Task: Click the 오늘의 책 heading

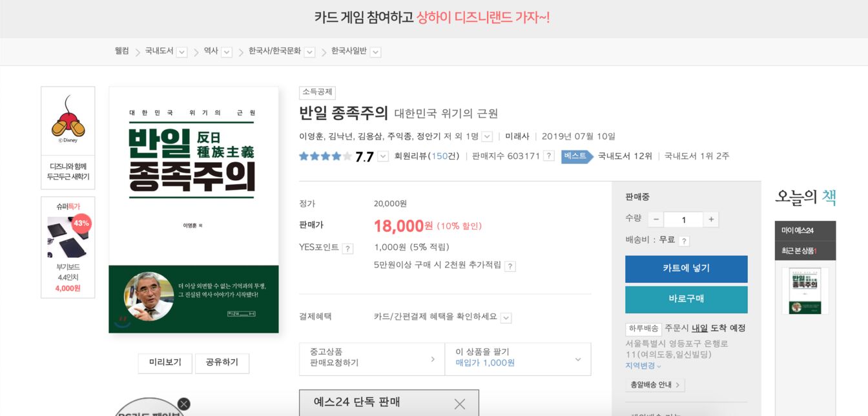Action: tap(805, 197)
